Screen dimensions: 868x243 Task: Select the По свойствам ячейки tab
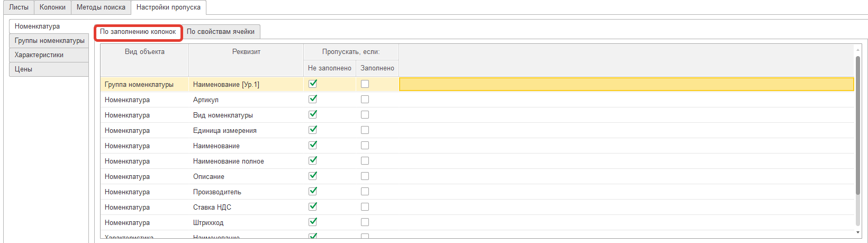pos(220,32)
